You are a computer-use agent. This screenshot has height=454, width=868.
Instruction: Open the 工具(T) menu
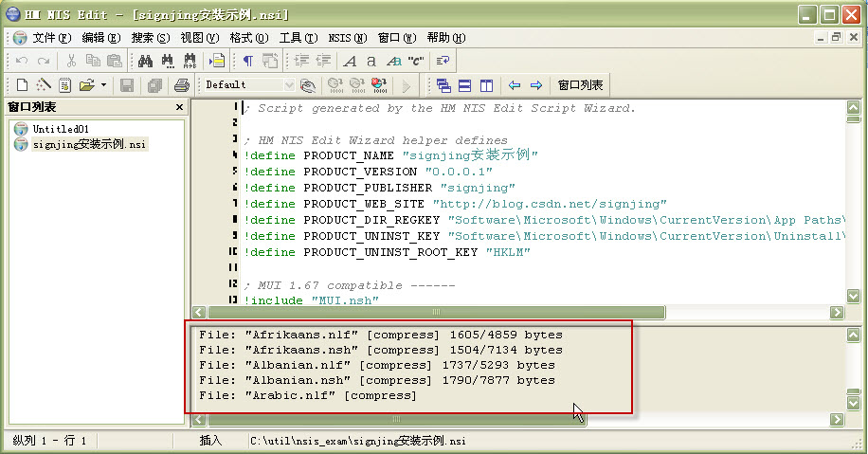click(298, 38)
